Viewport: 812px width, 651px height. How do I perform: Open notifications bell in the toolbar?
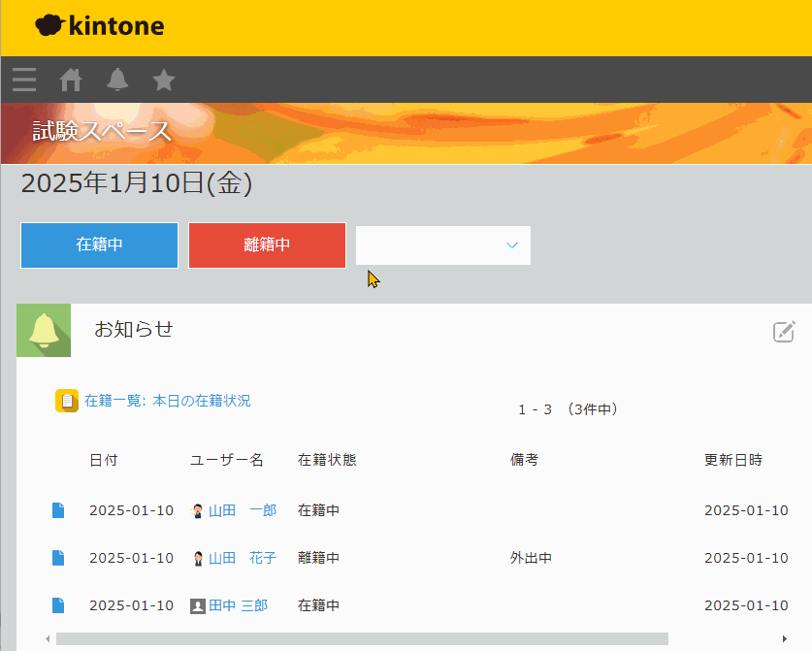coord(117,80)
